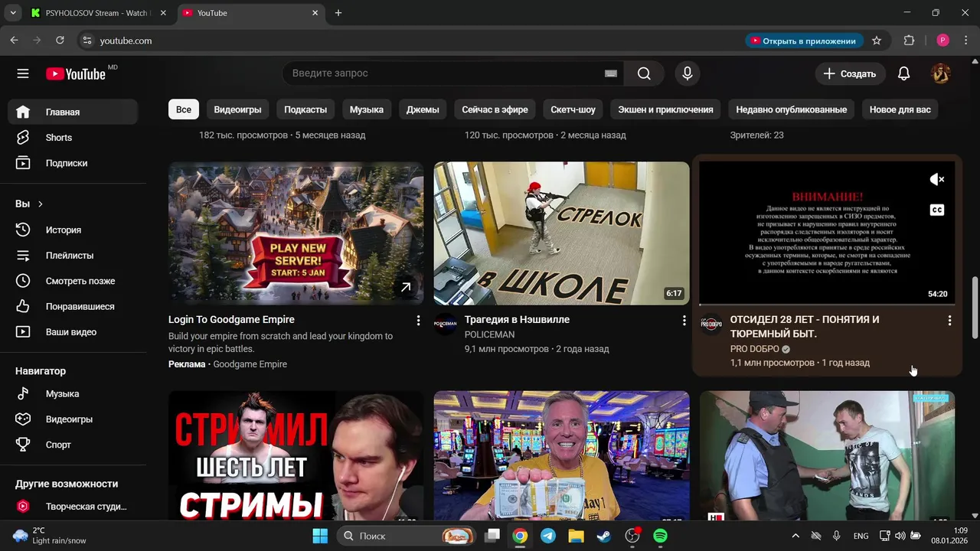Open more options for ОТСИДЕЛ 28 ЛЕТ
Image resolution: width=980 pixels, height=551 pixels.
[949, 321]
